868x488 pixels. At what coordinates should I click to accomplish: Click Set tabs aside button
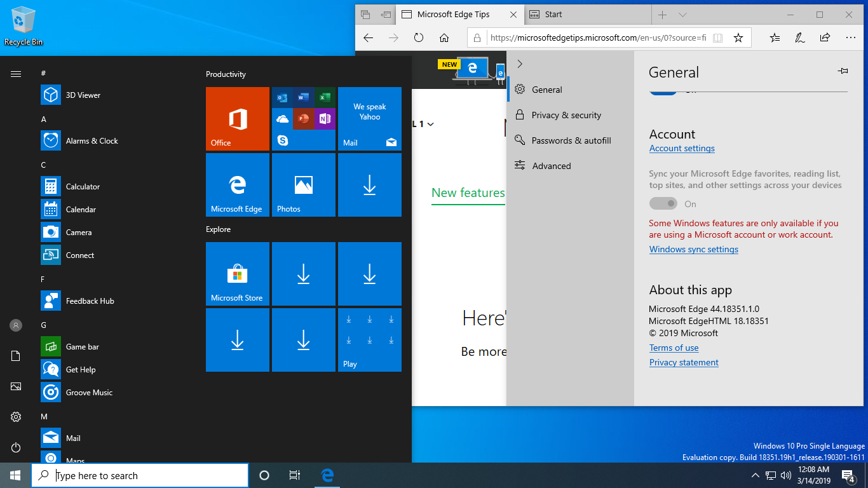tap(386, 15)
